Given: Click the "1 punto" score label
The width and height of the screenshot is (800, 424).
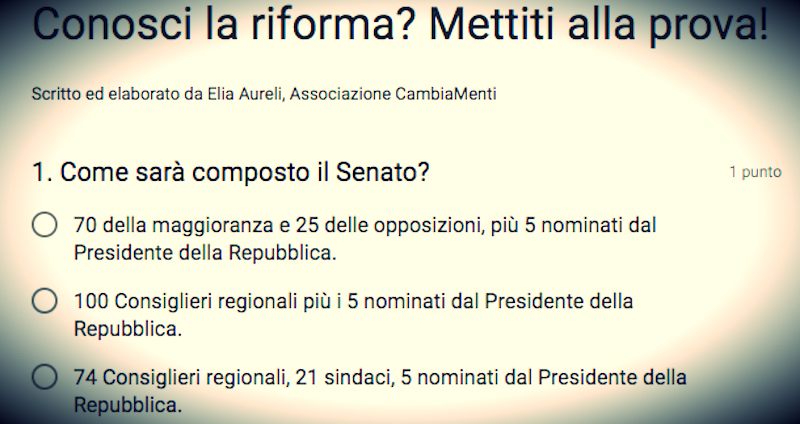Looking at the screenshot, I should 755,172.
